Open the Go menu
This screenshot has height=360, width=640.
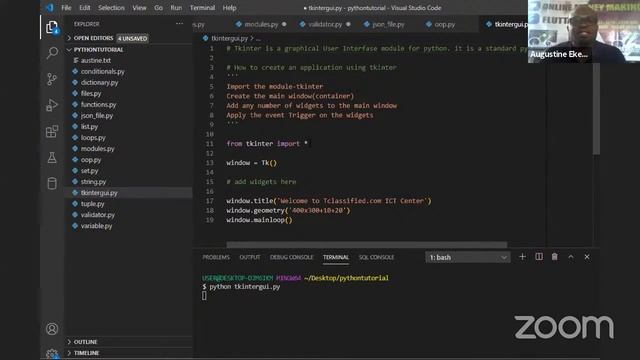158,8
